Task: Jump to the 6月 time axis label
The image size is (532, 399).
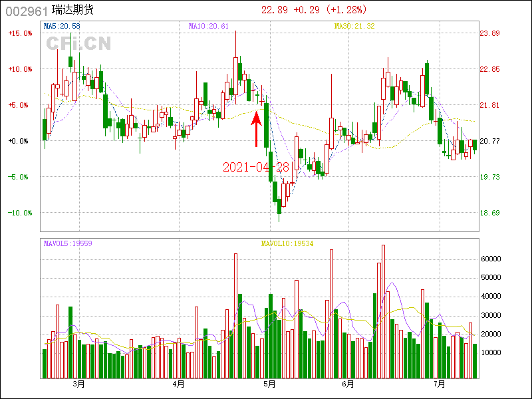Action: [348, 384]
